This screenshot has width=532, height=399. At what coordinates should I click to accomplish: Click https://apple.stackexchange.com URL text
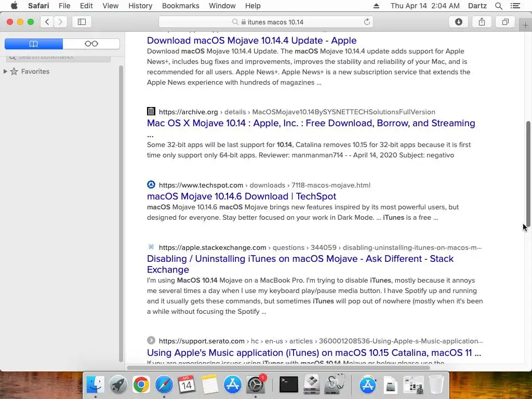tap(212, 248)
